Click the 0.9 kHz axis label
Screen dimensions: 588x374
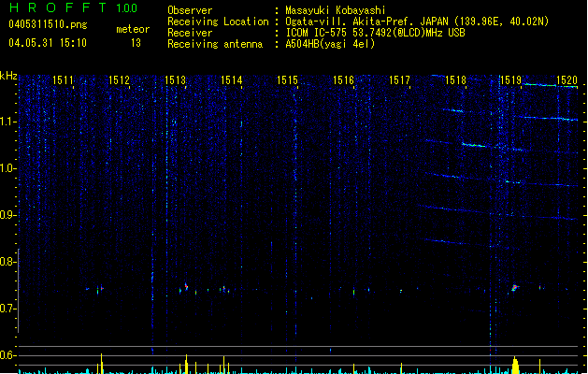tap(8, 215)
